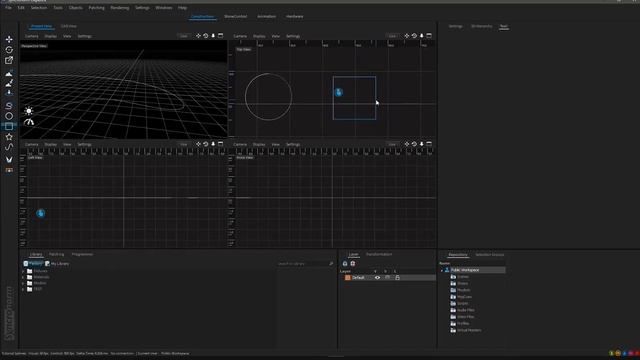Open Display menu in Top View
Screen dimensions: 640x360
[x=259, y=36]
